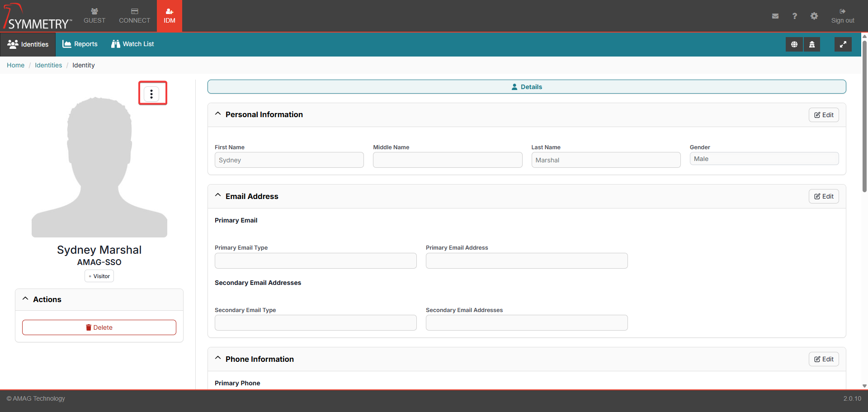Collapse the Phone Information section
This screenshot has width=868, height=412.
pos(218,358)
